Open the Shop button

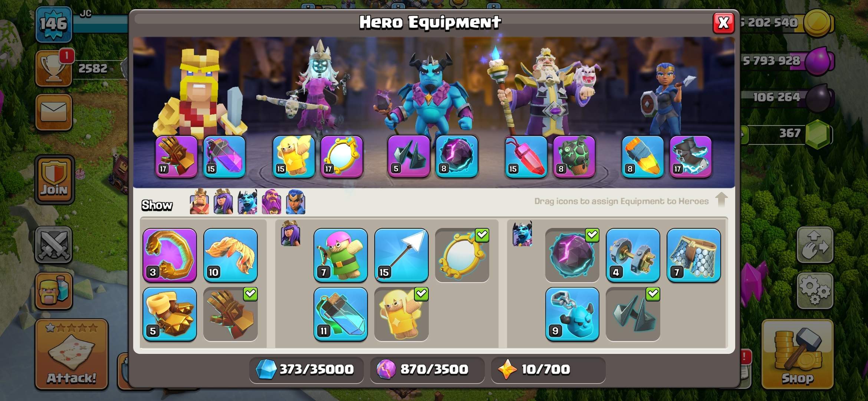coord(798,354)
